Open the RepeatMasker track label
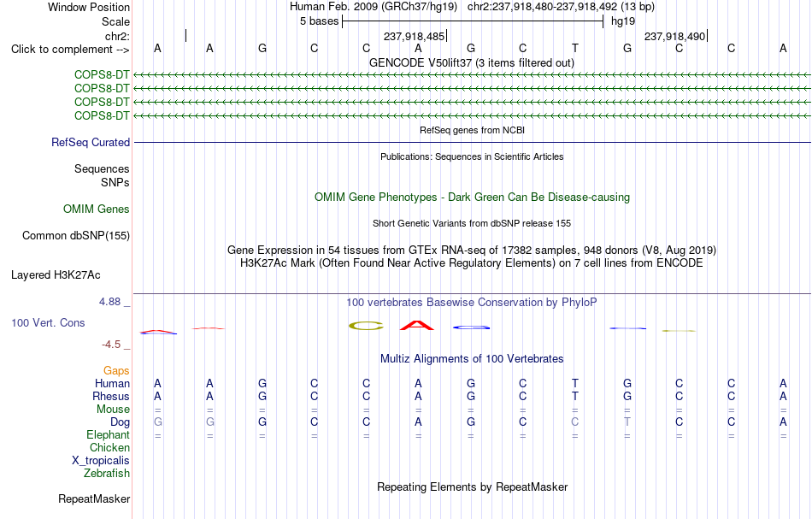The image size is (812, 519). (94, 498)
